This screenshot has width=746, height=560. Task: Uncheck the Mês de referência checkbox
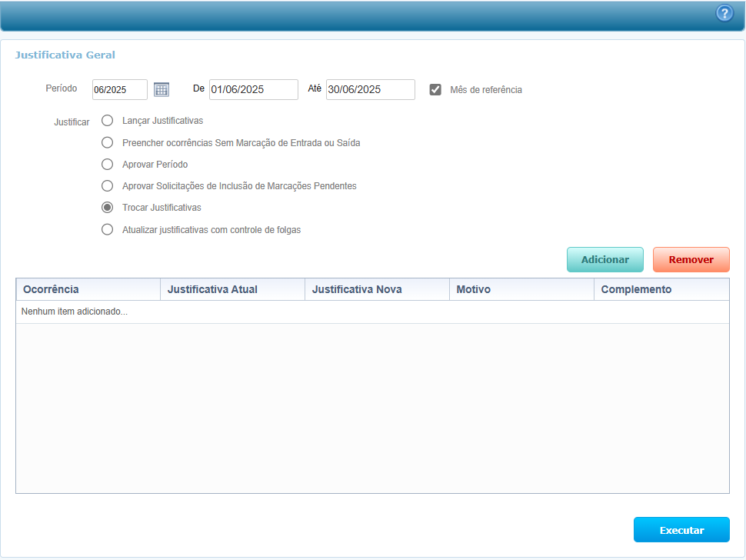[435, 89]
